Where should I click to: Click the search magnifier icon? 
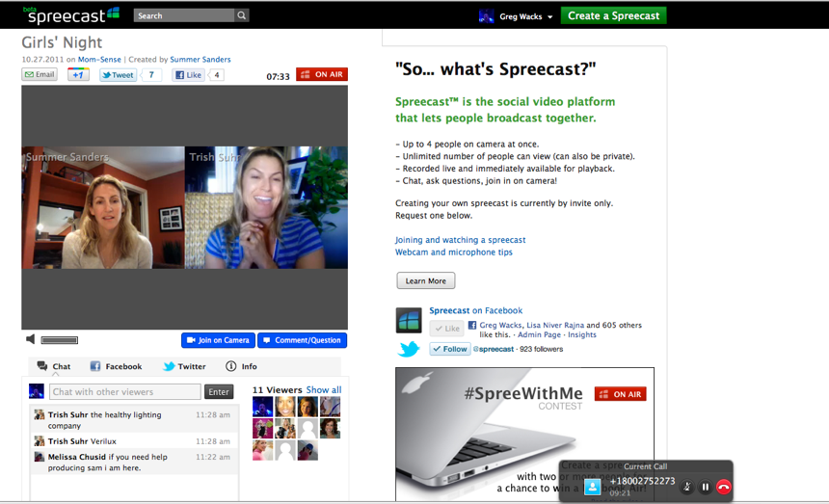(242, 15)
